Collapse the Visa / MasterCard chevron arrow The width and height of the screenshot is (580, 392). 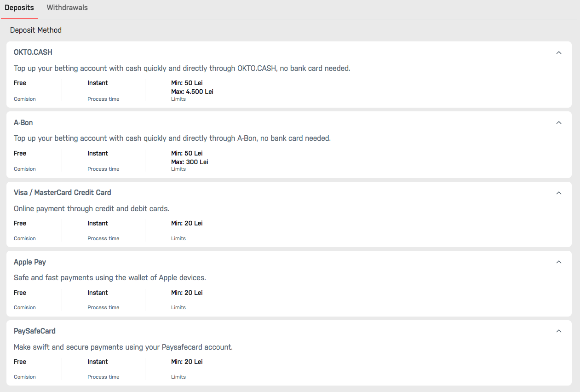559,193
